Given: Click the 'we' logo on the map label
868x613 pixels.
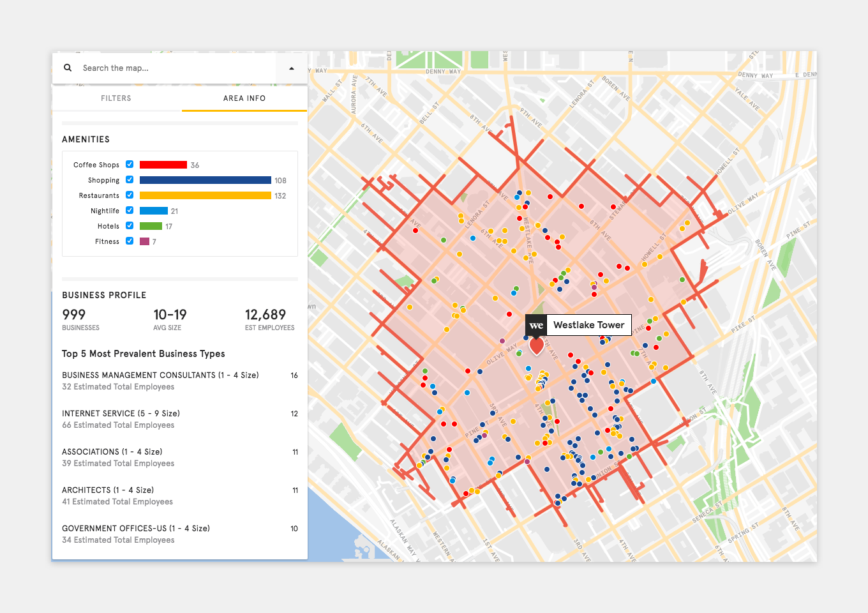Looking at the screenshot, I should (536, 325).
